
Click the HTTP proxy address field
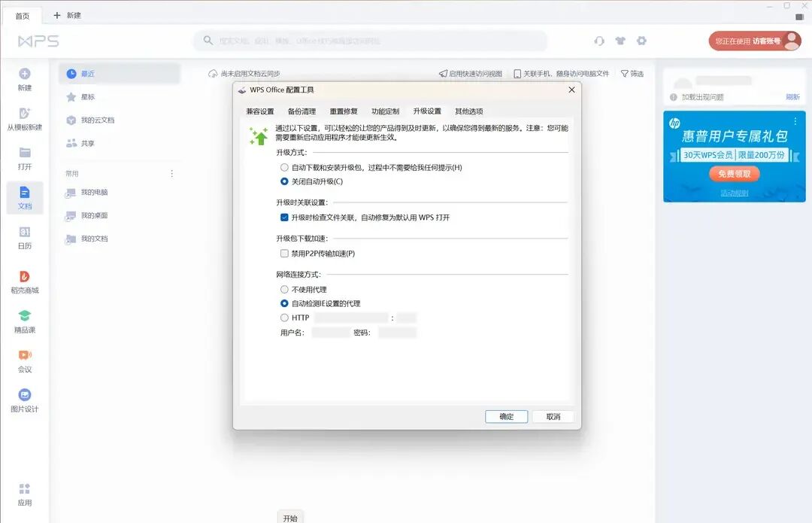[x=350, y=318]
